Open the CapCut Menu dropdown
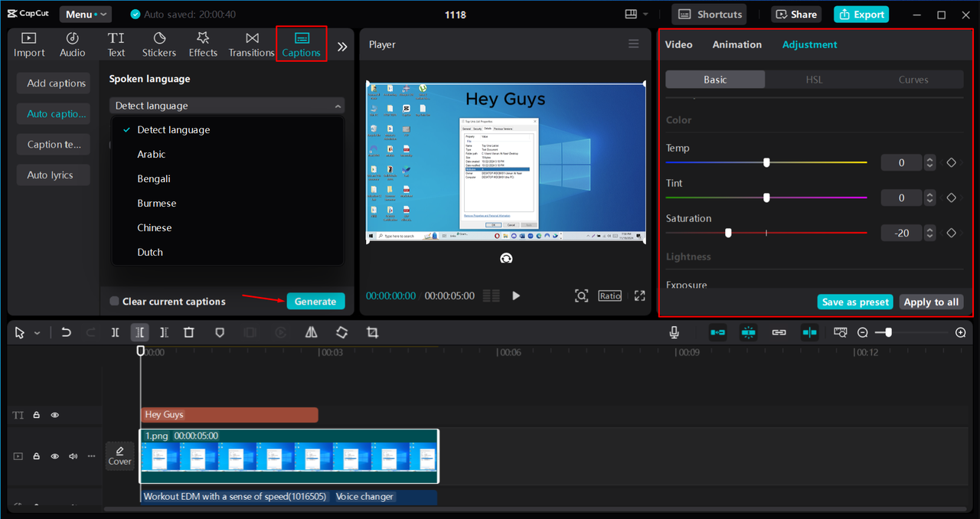Image resolution: width=980 pixels, height=519 pixels. [85, 15]
